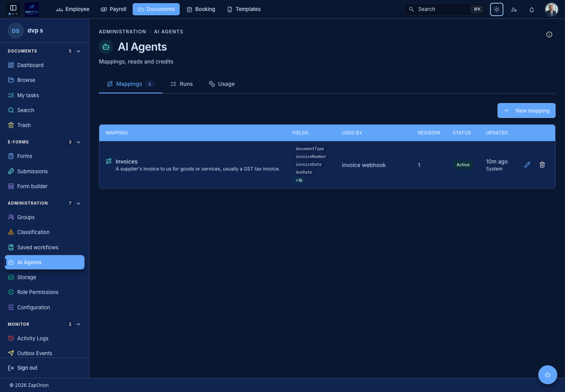Toggle light theme sun icon
This screenshot has height=392, width=565.
tap(497, 9)
